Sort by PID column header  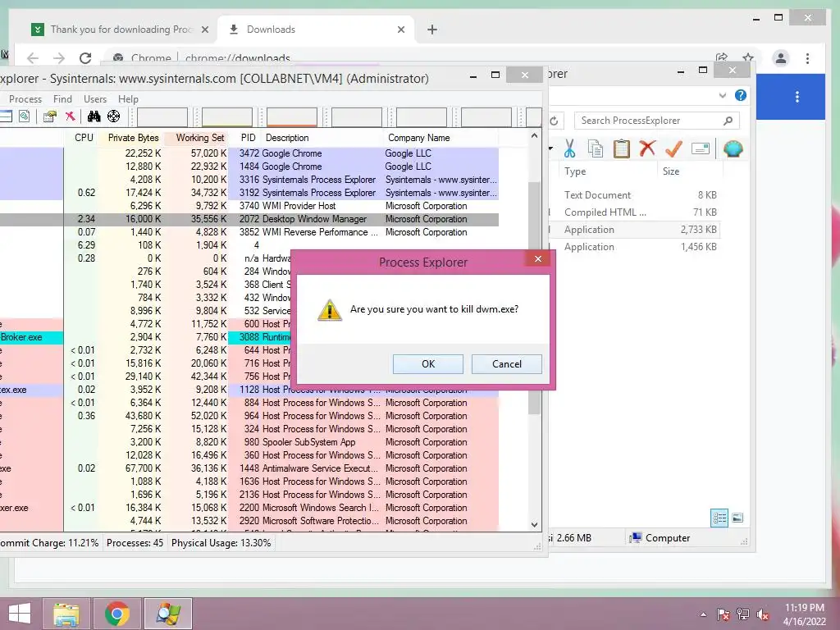pos(248,138)
